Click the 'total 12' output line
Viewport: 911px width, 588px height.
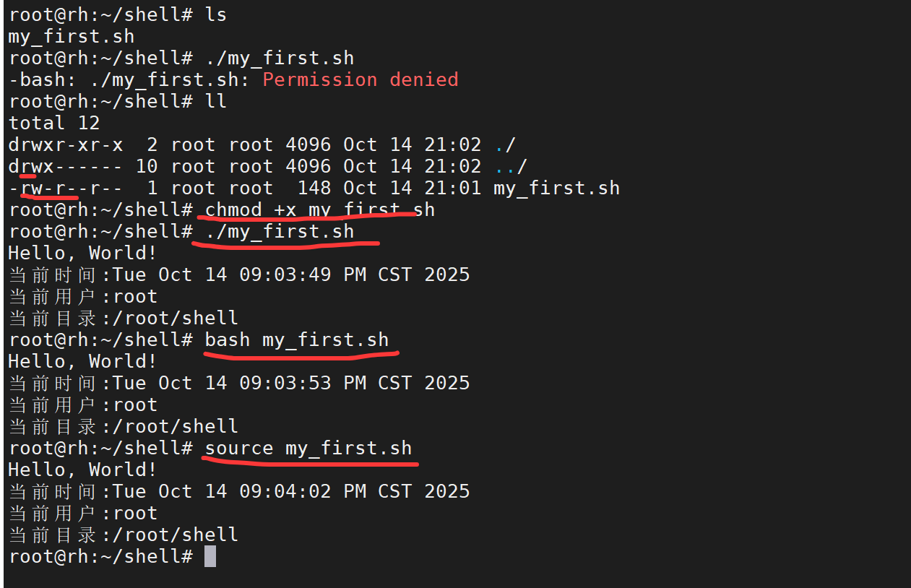point(53,123)
